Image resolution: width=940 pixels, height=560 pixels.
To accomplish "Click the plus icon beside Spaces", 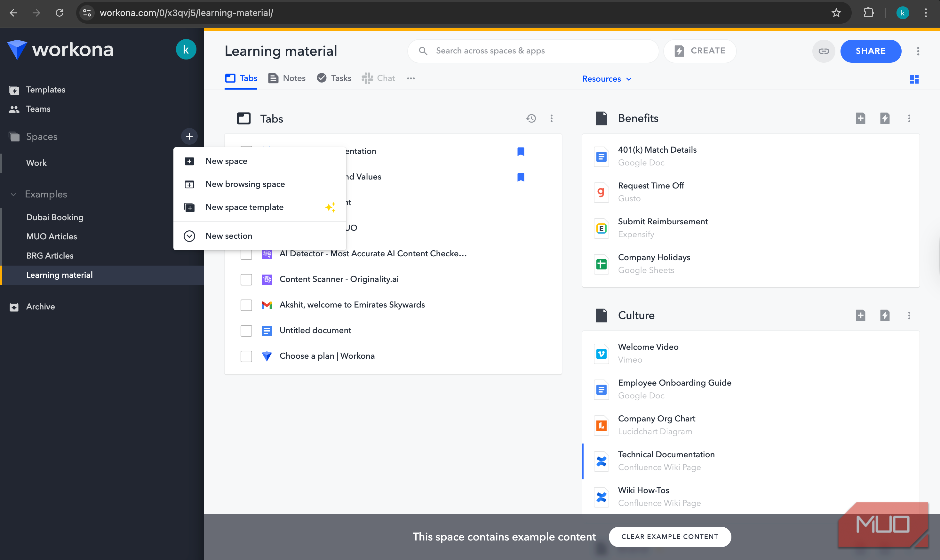I will pyautogui.click(x=189, y=136).
